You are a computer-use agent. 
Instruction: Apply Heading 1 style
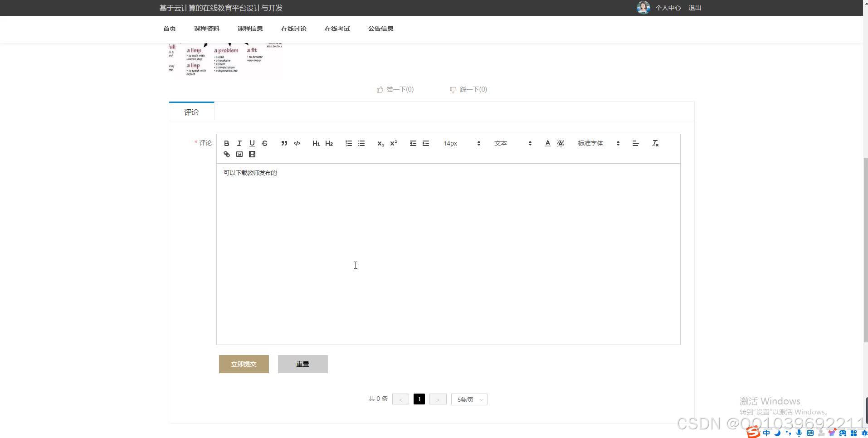point(316,143)
